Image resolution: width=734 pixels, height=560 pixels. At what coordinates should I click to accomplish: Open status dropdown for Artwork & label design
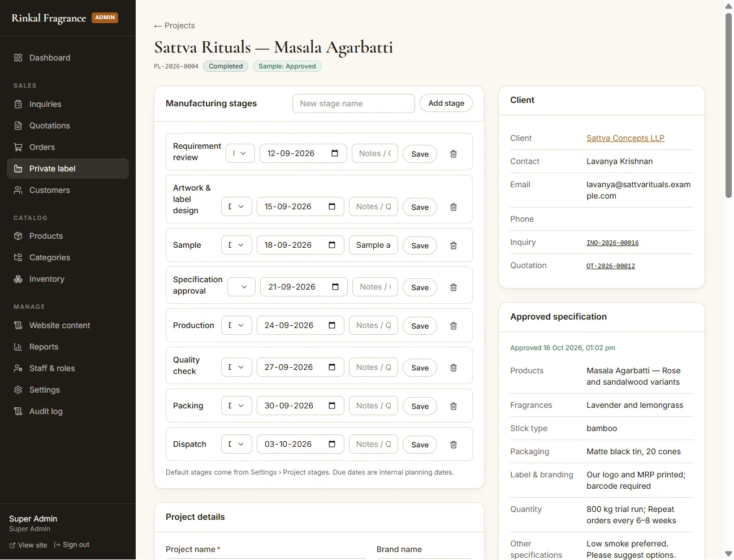point(236,206)
